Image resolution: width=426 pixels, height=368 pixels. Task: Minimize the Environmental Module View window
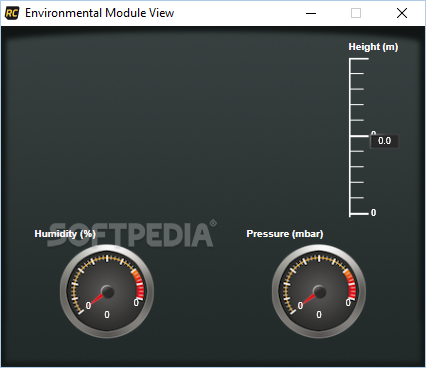(311, 13)
